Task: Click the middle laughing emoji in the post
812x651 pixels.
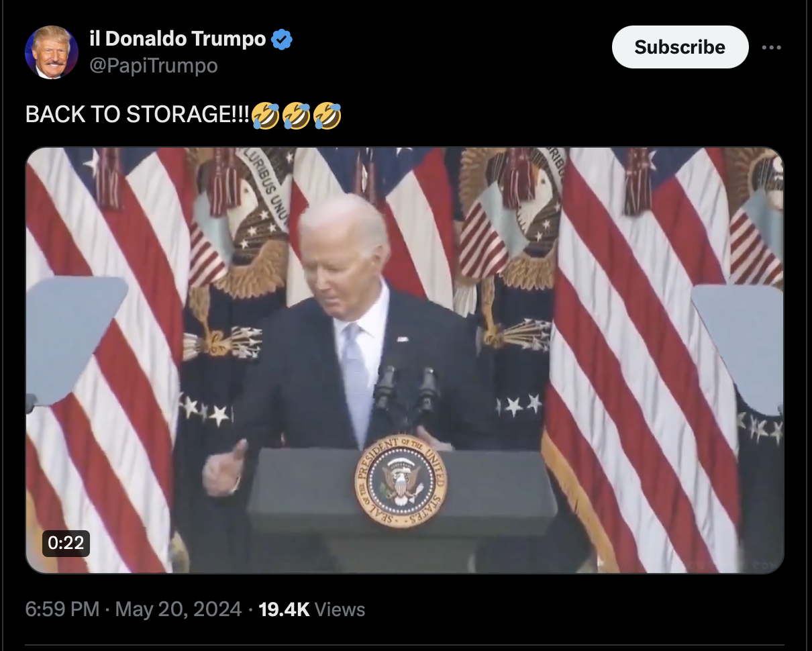Action: click(x=297, y=115)
